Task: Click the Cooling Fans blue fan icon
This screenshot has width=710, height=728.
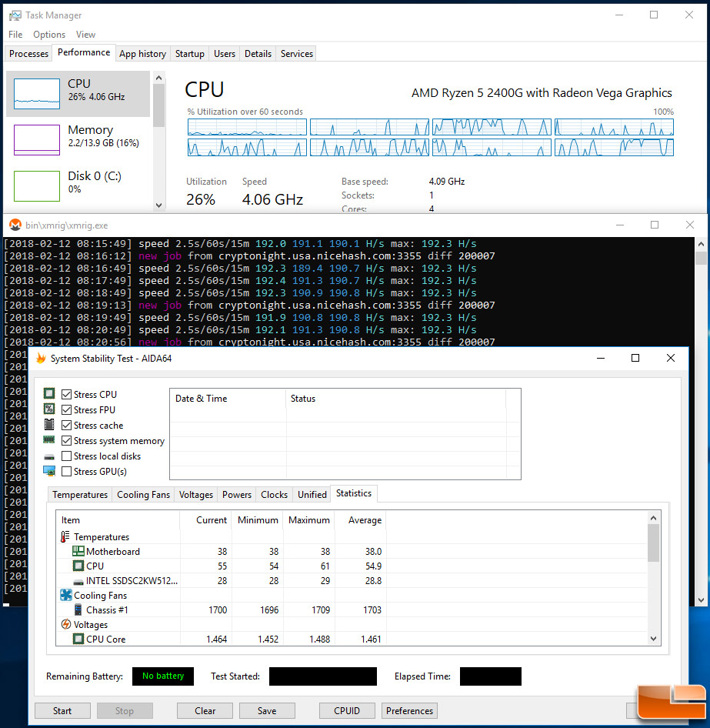Action: [66, 595]
